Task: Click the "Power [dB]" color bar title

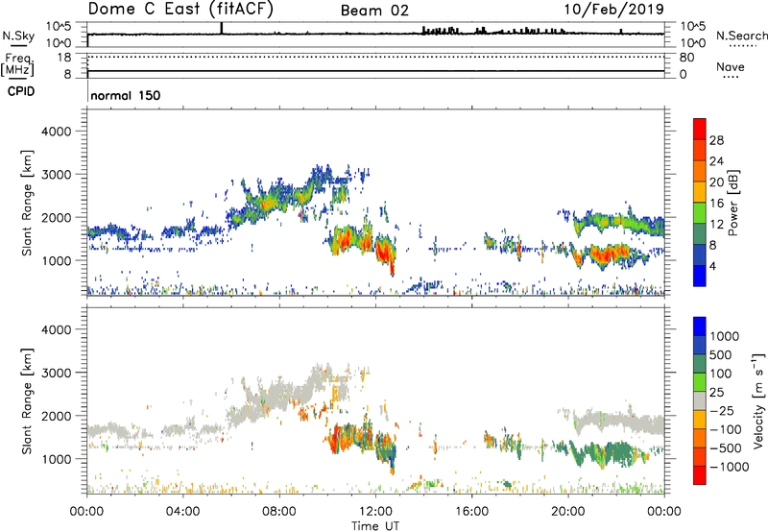Action: tap(732, 203)
